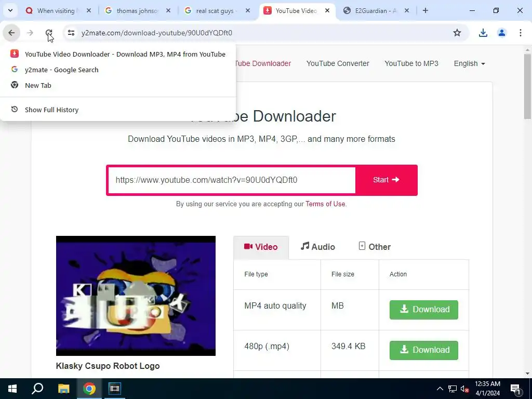The width and height of the screenshot is (532, 399).
Task: Open the Chrome downloads icon
Action: pyautogui.click(x=483, y=33)
